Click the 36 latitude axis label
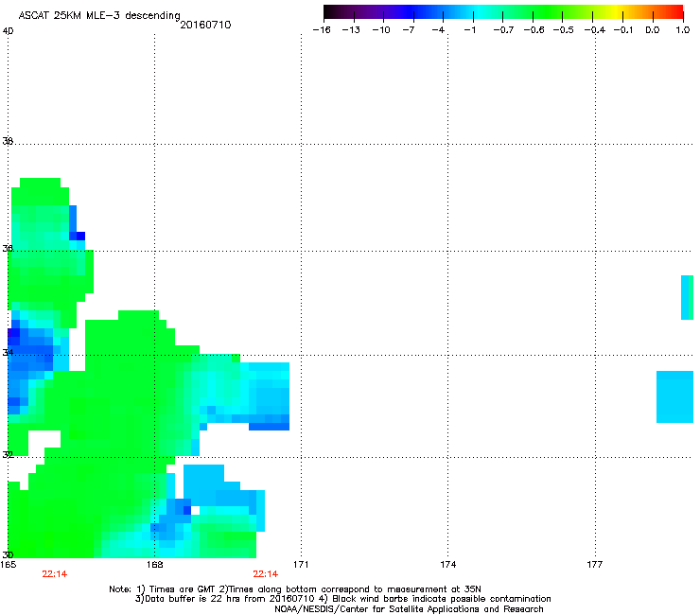Viewport: 700px width, 615px height. [8, 248]
